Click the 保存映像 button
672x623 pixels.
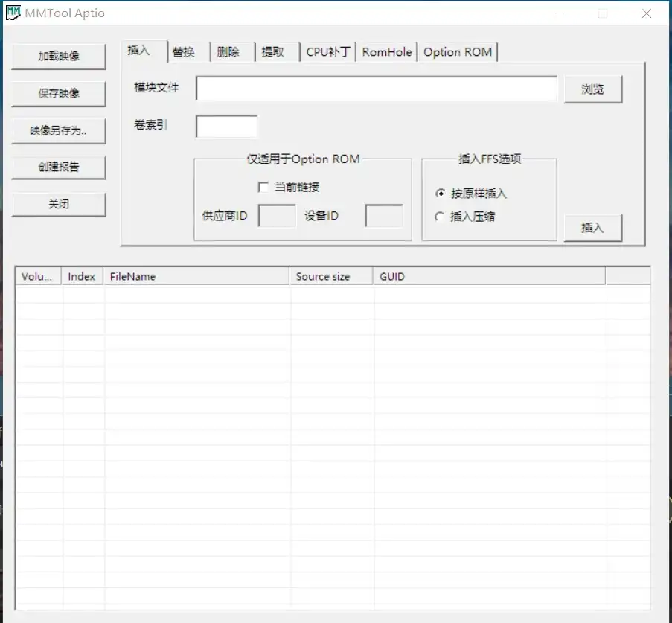click(59, 94)
